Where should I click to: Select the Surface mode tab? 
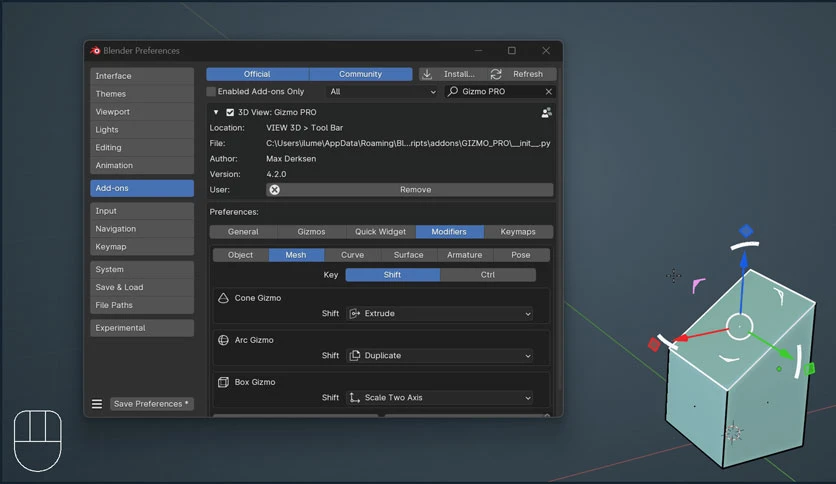408,255
